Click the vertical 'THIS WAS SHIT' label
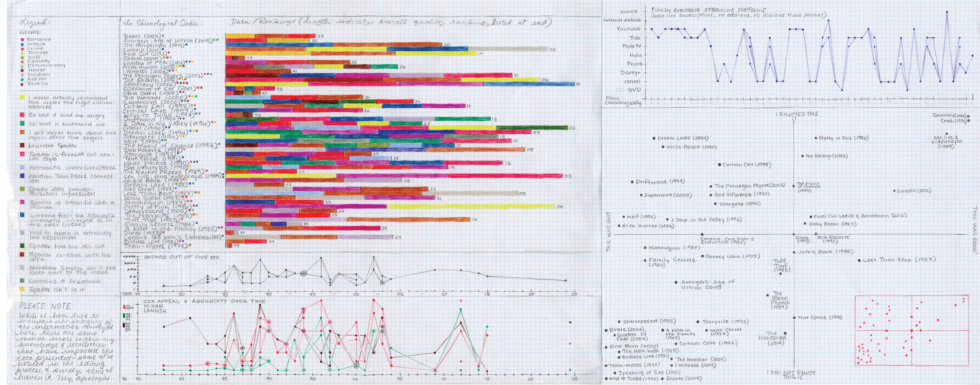Viewport: 980px width, 385px height. [x=608, y=232]
